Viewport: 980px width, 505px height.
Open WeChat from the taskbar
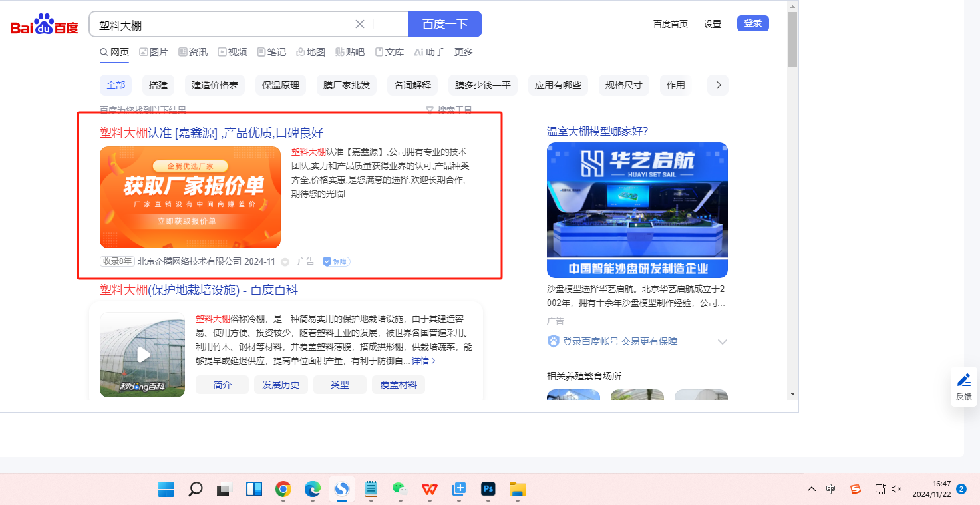coord(399,490)
